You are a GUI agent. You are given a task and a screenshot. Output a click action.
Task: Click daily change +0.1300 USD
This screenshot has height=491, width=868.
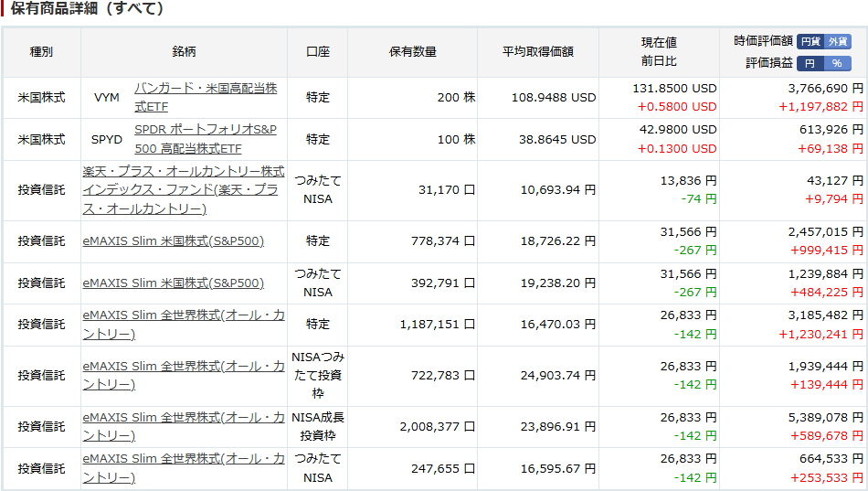pos(677,149)
